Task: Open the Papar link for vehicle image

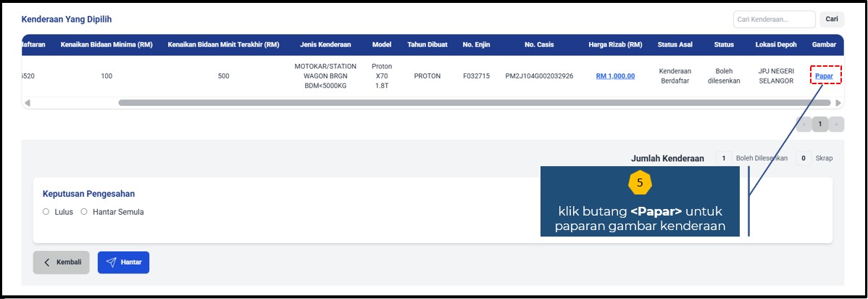Action: 824,76
